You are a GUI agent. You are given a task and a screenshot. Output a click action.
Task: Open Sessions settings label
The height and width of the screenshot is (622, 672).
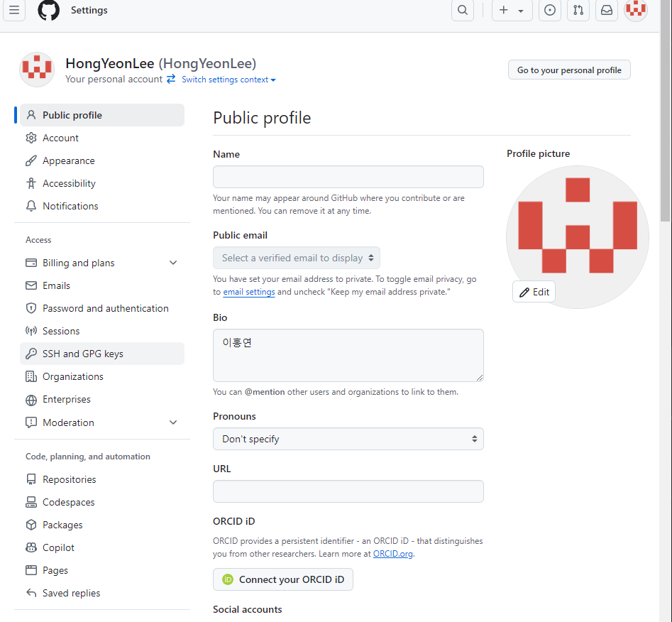[x=61, y=331]
